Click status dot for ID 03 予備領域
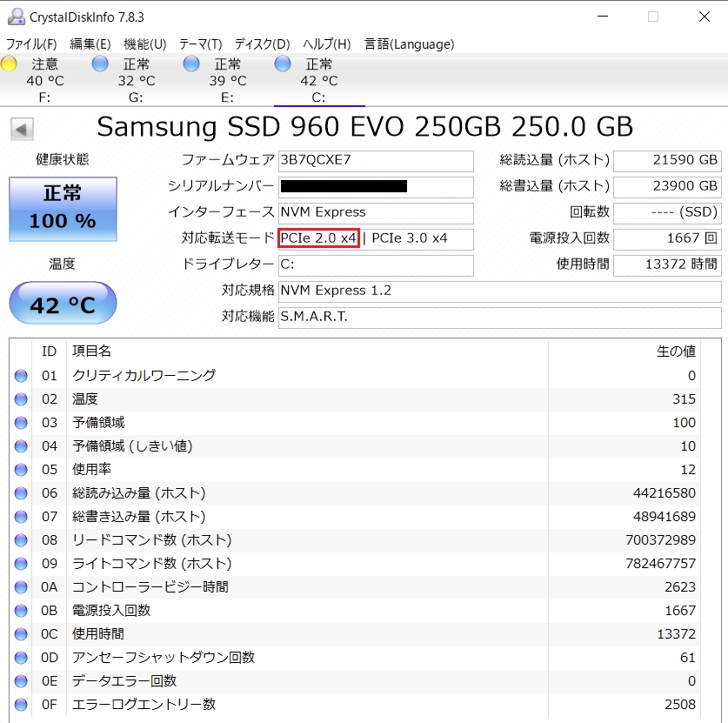The height and width of the screenshot is (723, 728). pos(21,423)
